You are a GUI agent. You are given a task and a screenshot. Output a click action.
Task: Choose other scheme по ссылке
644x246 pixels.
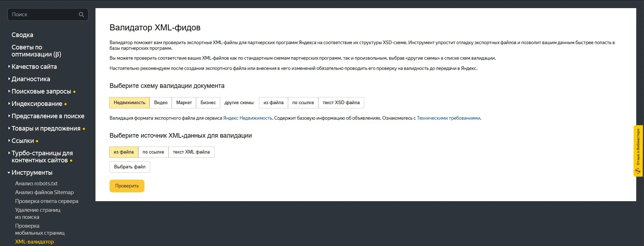point(303,103)
